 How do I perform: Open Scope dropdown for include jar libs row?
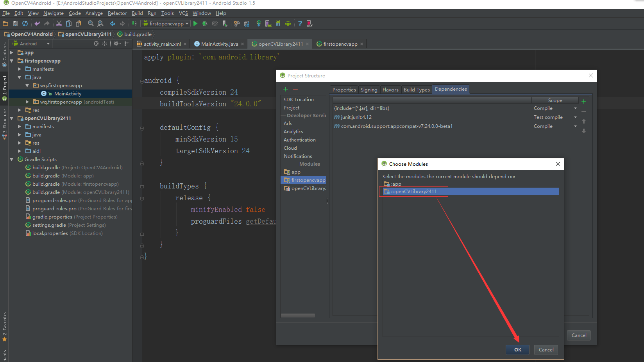tap(575, 108)
